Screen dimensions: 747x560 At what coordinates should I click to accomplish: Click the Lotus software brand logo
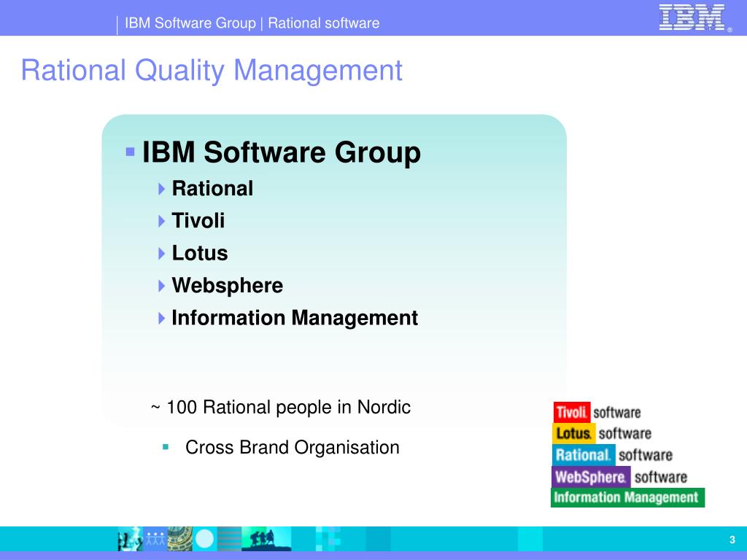[602, 433]
